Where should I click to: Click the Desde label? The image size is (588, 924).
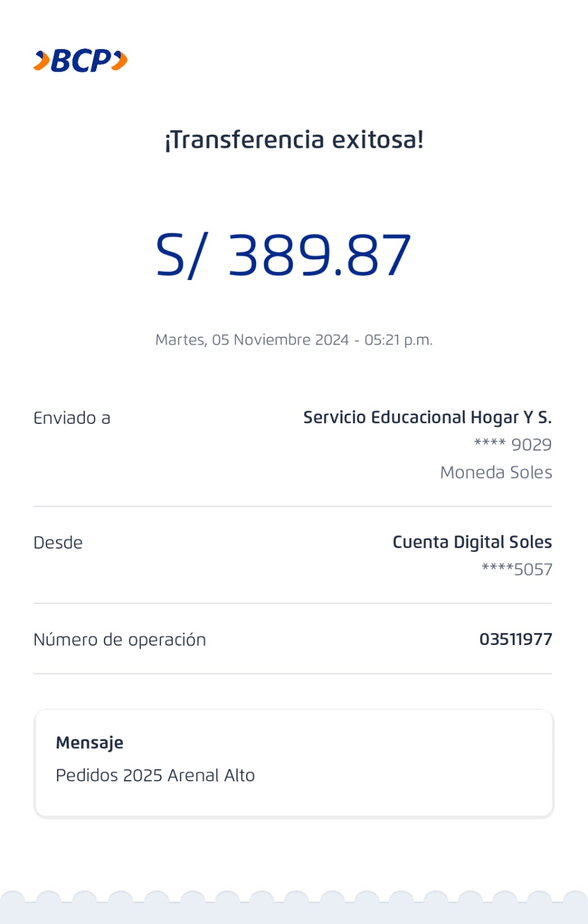(x=58, y=543)
